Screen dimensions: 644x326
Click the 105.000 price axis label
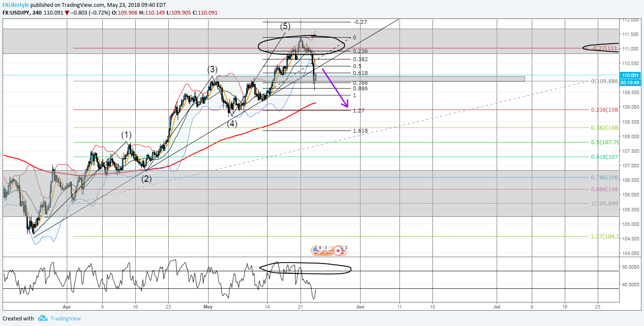tap(630, 224)
